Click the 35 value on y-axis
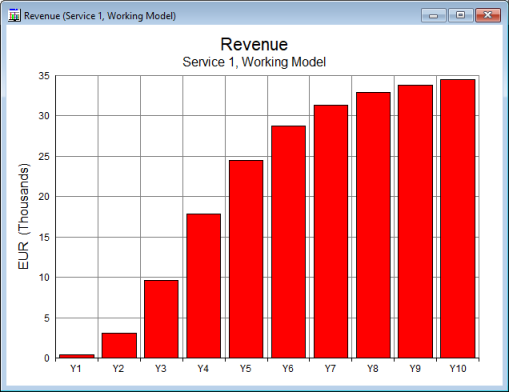The height and width of the screenshot is (392, 509). (x=44, y=76)
